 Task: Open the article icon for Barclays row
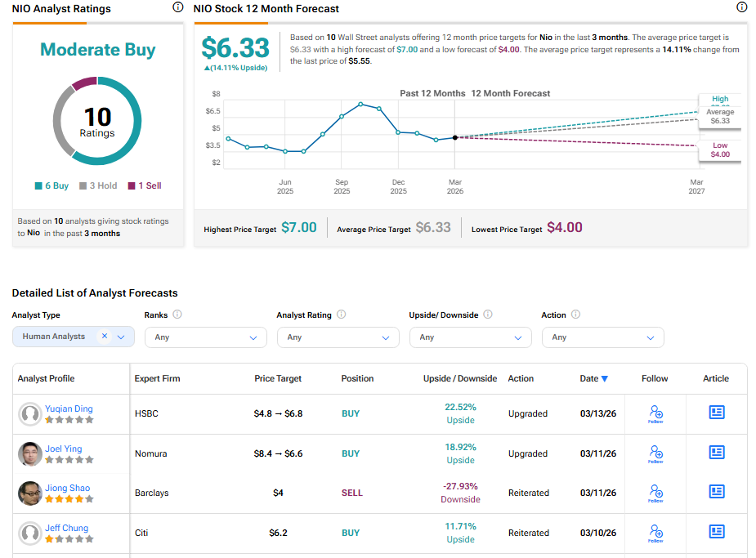717,492
